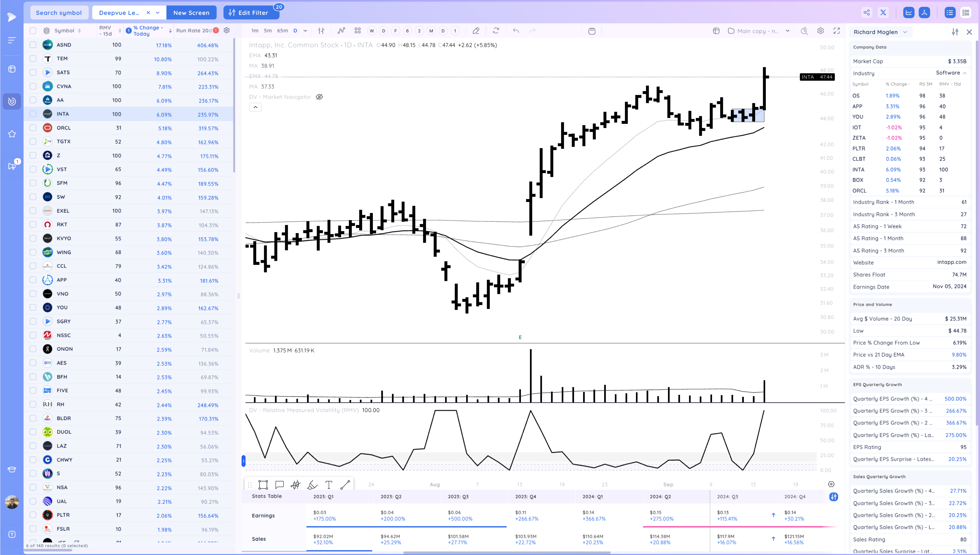
Task: Toggle fullscreen chart icon
Action: coord(836,31)
